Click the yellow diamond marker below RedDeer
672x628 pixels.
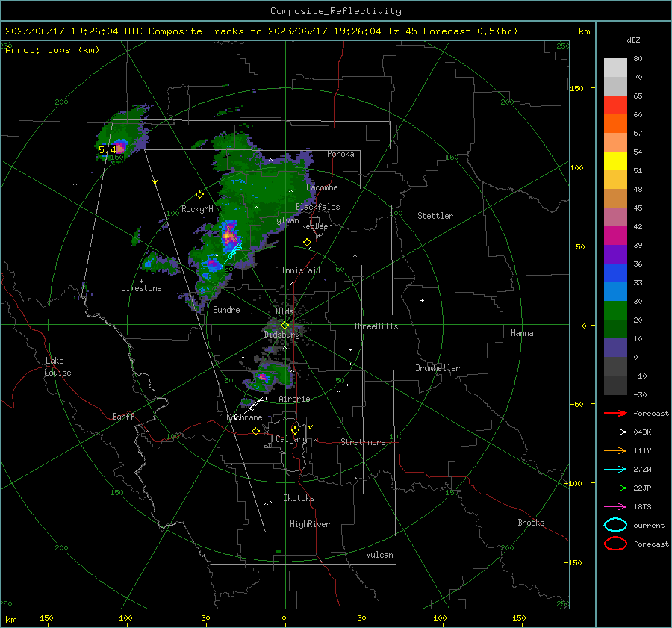point(307,243)
